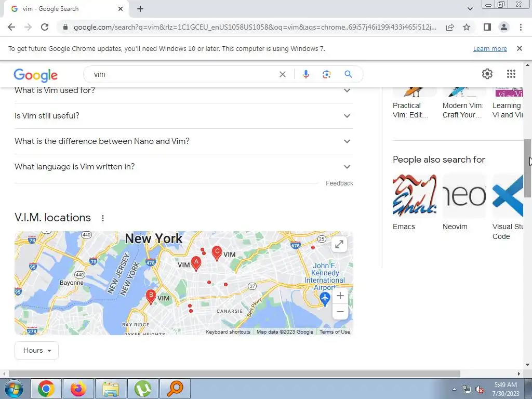
Task: Go back to previous page
Action: click(11, 27)
